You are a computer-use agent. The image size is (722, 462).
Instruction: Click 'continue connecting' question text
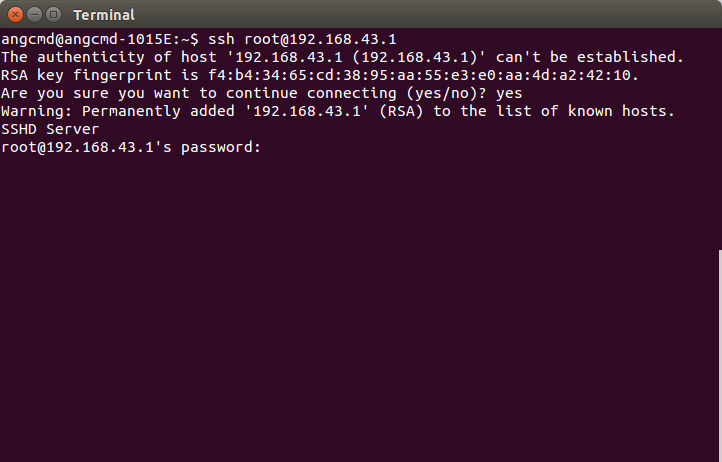[x=311, y=94]
